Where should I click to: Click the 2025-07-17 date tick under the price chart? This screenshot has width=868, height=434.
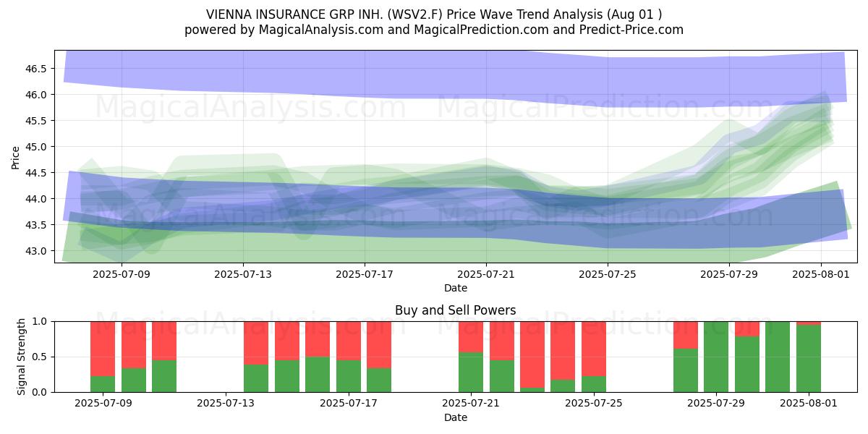pyautogui.click(x=365, y=275)
